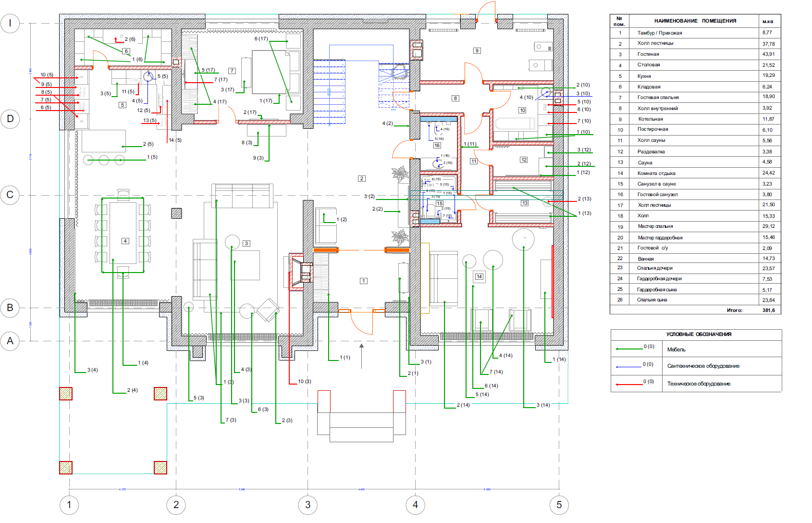Click the green leader line sample in legend
The width and height of the screenshot is (812, 523).
tap(629, 349)
